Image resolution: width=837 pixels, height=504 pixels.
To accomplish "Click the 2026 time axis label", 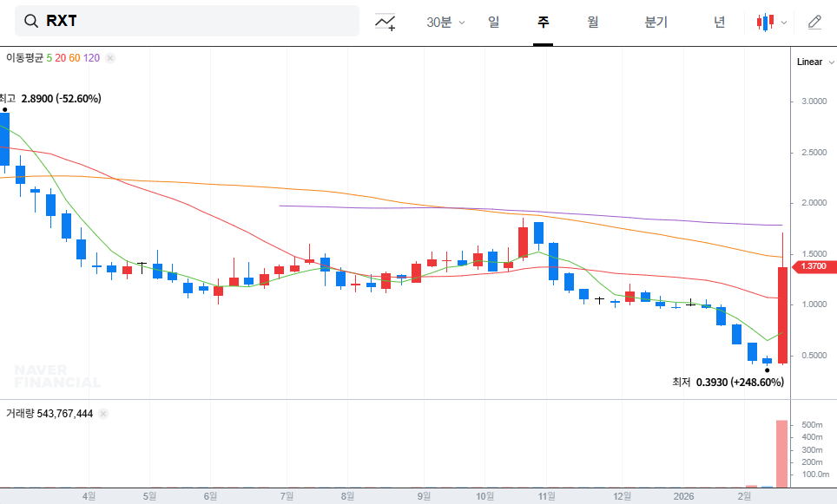I will point(684,496).
